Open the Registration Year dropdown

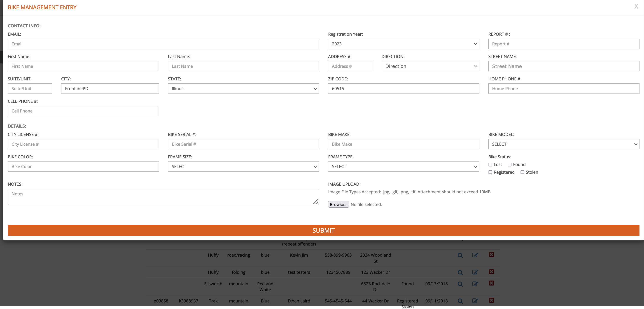coord(403,44)
